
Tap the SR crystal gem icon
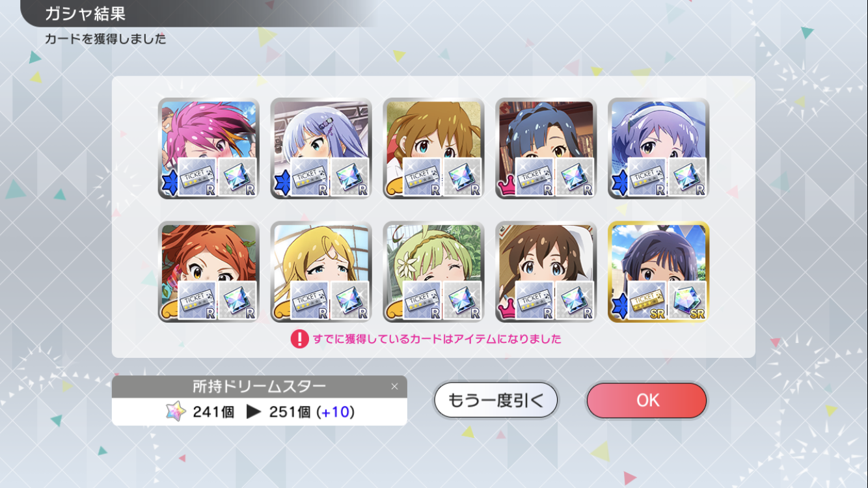tap(687, 300)
